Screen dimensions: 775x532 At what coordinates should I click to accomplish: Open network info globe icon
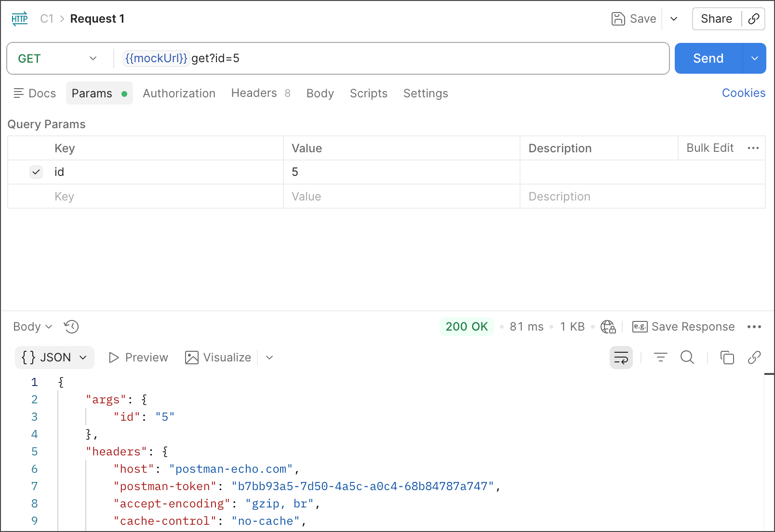(608, 327)
